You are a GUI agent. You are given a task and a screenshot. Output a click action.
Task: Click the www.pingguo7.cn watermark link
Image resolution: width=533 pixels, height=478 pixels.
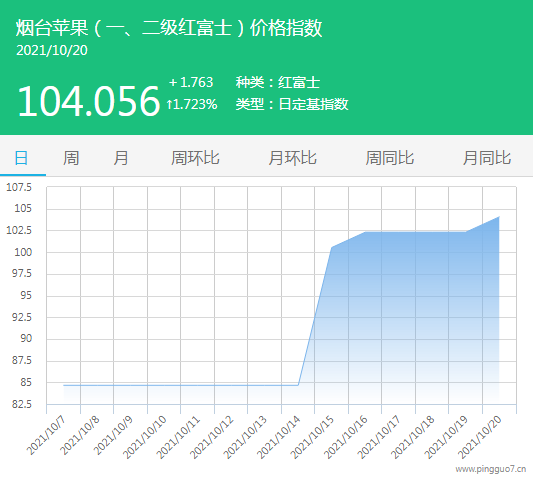(491, 469)
